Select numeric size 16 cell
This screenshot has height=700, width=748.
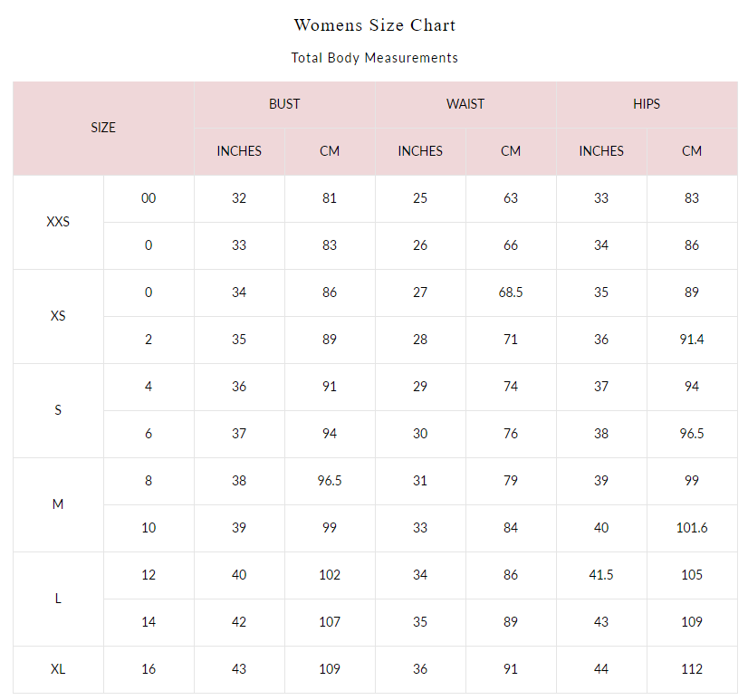[149, 669]
